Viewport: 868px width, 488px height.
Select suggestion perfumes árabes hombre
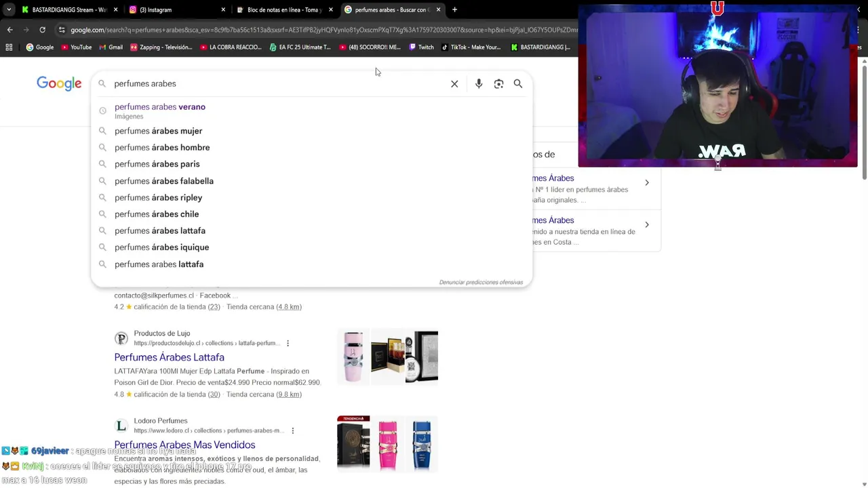pos(311,148)
